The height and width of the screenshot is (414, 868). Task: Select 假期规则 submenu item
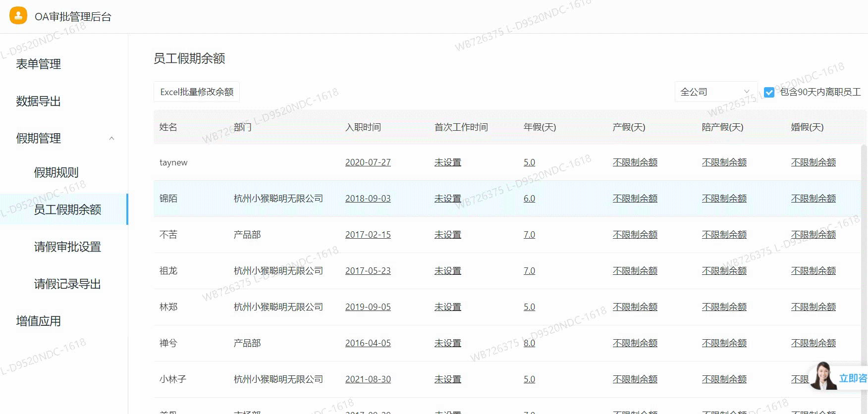56,172
